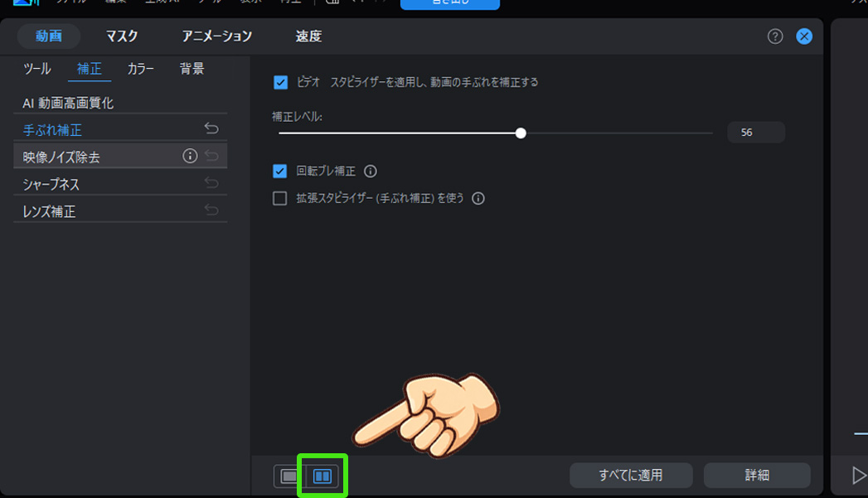This screenshot has width=868, height=498.
Task: Uncheck the 回転ブレ補正 checkbox
Action: pyautogui.click(x=281, y=171)
